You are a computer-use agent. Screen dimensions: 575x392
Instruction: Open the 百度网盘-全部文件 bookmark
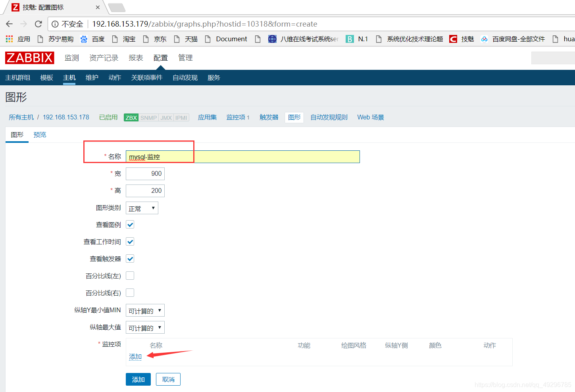click(x=513, y=39)
